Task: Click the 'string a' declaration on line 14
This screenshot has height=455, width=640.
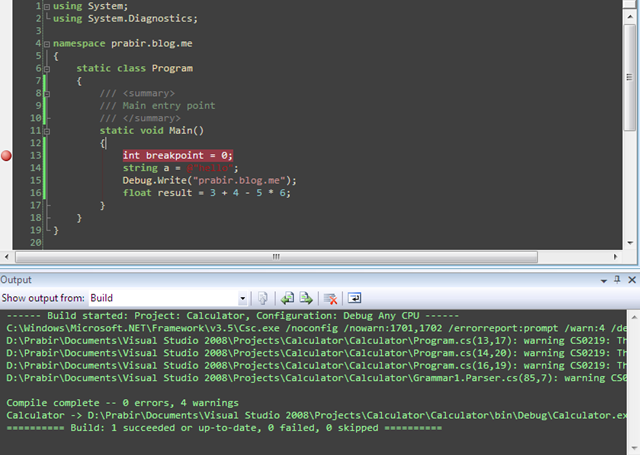Action: point(180,168)
